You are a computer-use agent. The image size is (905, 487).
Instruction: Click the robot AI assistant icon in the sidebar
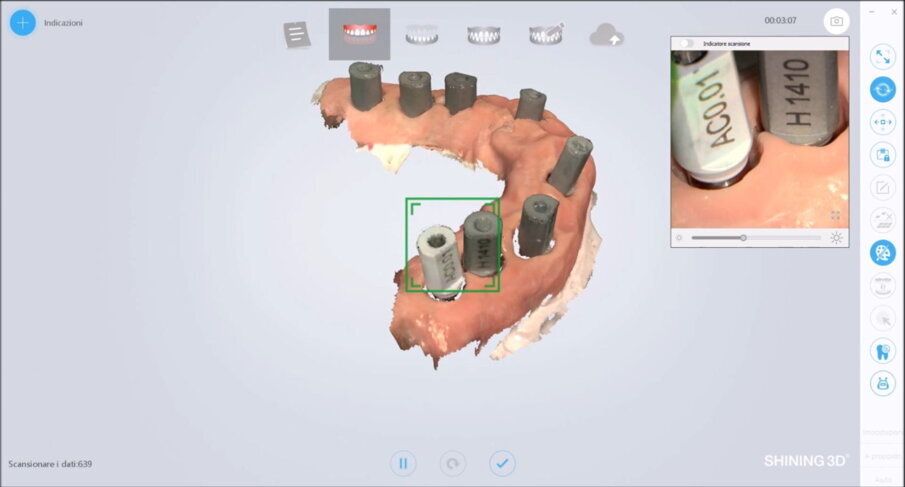[882, 384]
